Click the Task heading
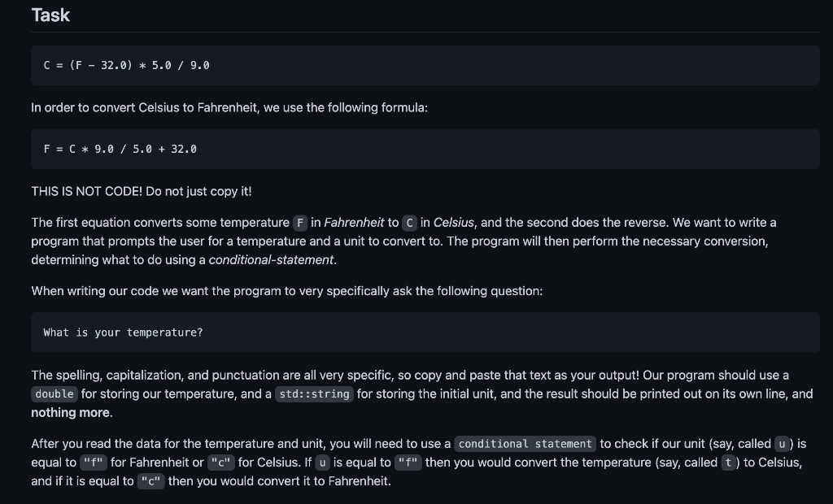This screenshot has width=833, height=504. point(50,15)
